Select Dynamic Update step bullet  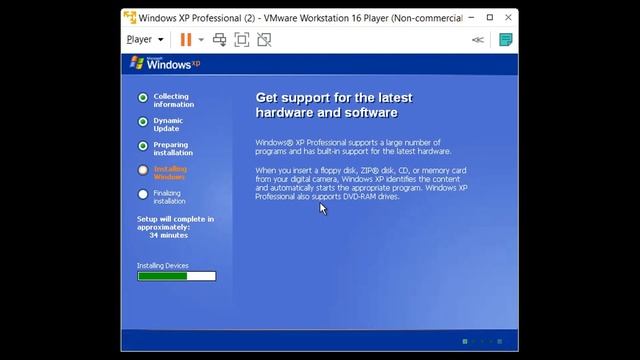[x=143, y=122]
